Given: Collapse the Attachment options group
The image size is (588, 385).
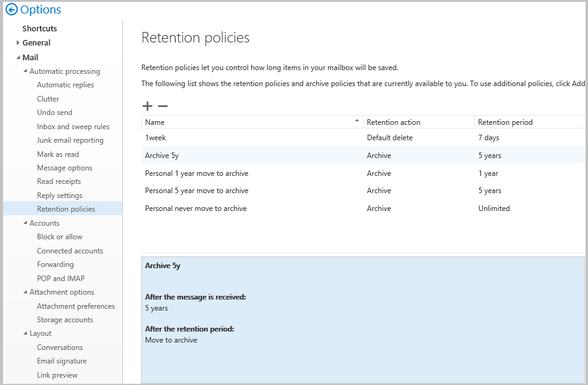Looking at the screenshot, I should [25, 292].
